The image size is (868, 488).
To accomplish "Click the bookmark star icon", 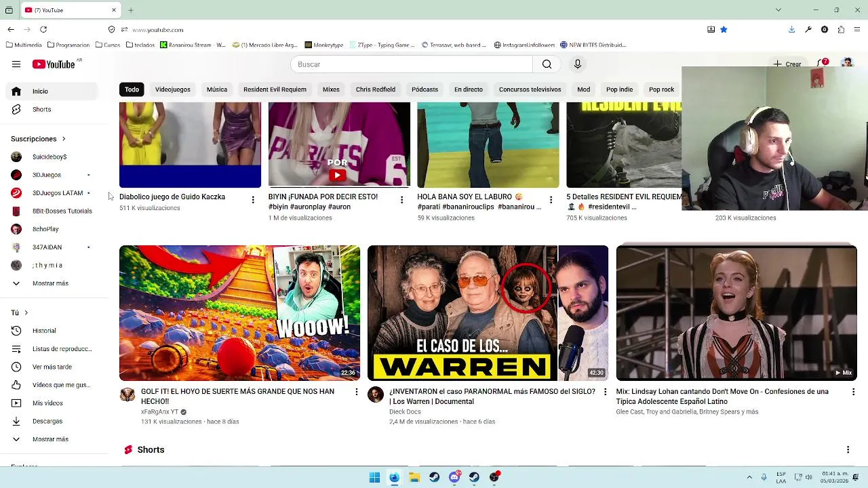I will [724, 29].
